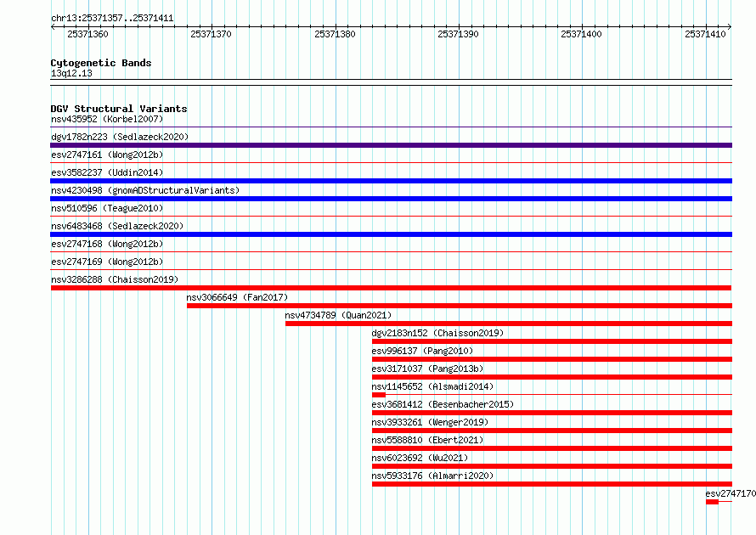Click ruler position 25371410
The width and height of the screenshot is (756, 535).
[705, 34]
